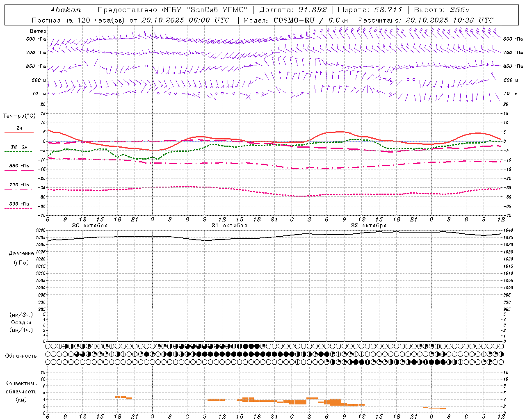The width and height of the screenshot is (525, 420).
Task: Click the "Рассчитано: 20.10.2025 10:38 UTC" timestamp
Action: coord(426,20)
